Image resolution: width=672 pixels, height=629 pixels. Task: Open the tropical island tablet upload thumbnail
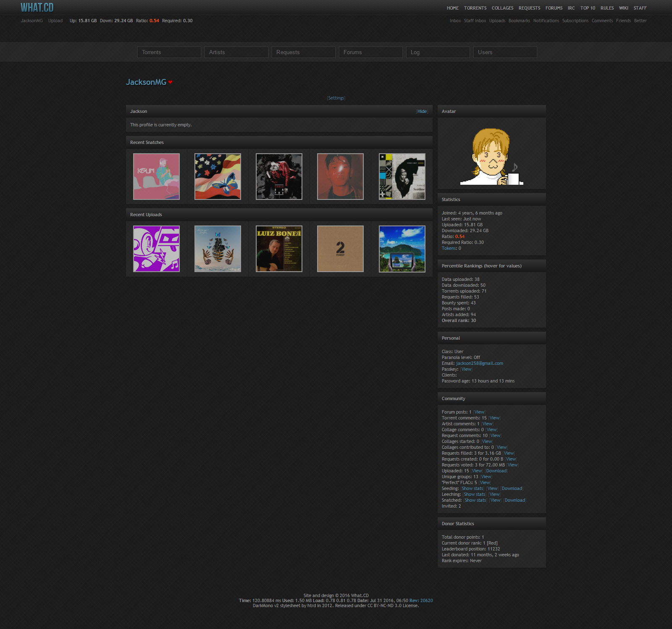[402, 249]
